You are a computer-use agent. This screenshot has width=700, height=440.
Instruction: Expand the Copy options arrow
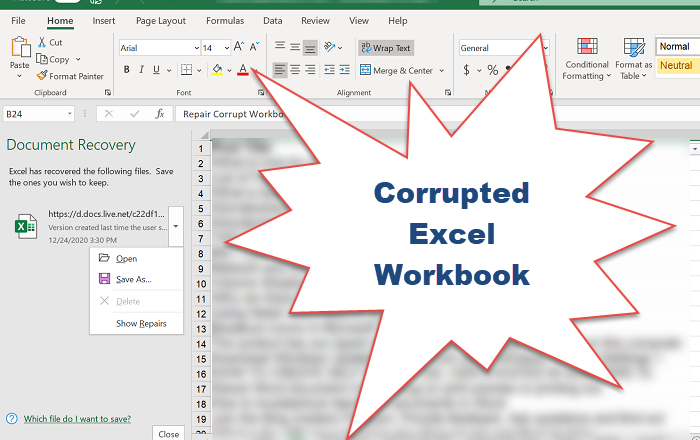tap(78, 59)
